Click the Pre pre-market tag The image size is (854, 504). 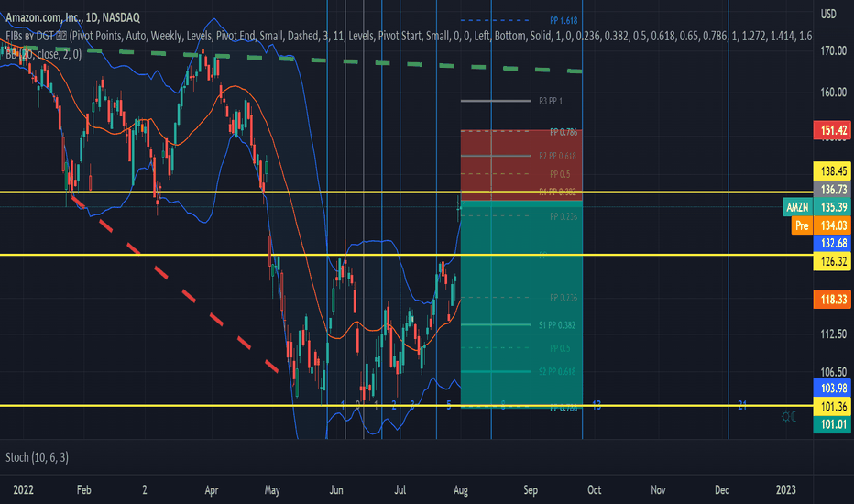(802, 225)
